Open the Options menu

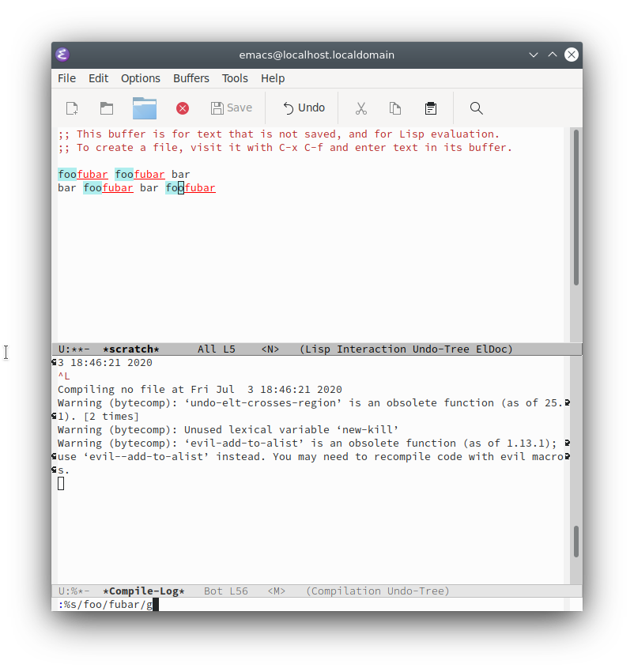coord(141,78)
